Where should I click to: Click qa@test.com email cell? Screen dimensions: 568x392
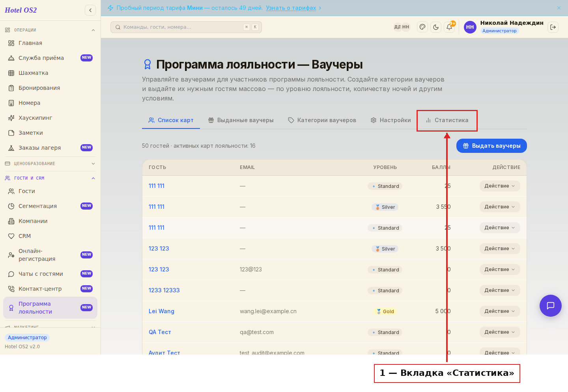257,332
